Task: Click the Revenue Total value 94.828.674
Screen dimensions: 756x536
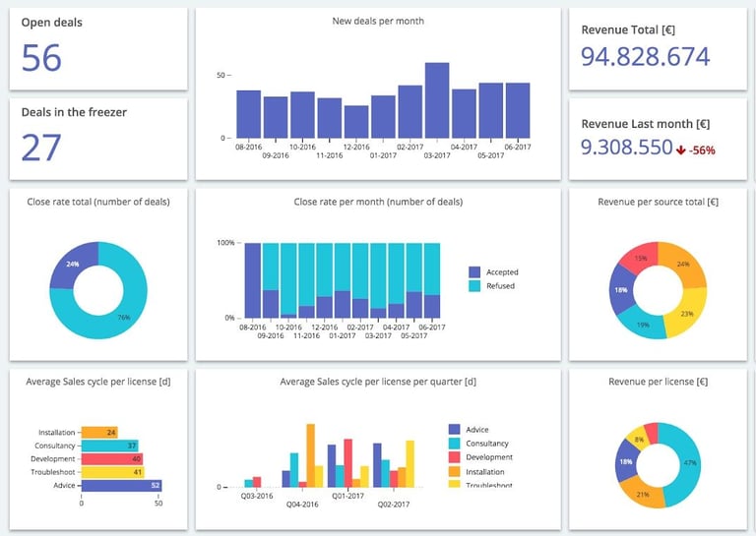Action: point(645,57)
